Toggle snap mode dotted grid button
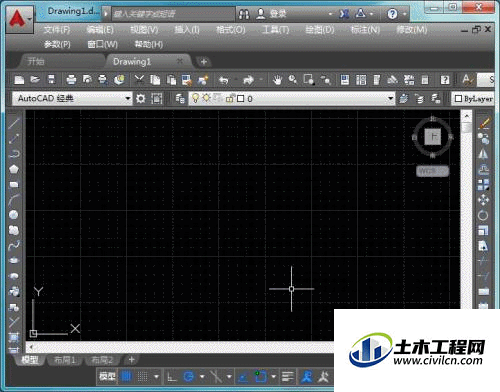Screen dimensions: 500x392 (x=143, y=377)
